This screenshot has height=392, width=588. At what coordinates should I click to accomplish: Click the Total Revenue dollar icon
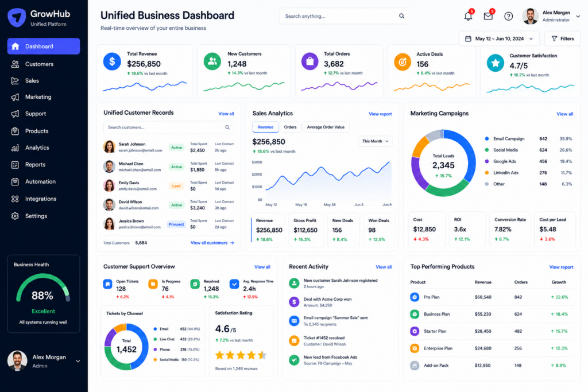[112, 61]
